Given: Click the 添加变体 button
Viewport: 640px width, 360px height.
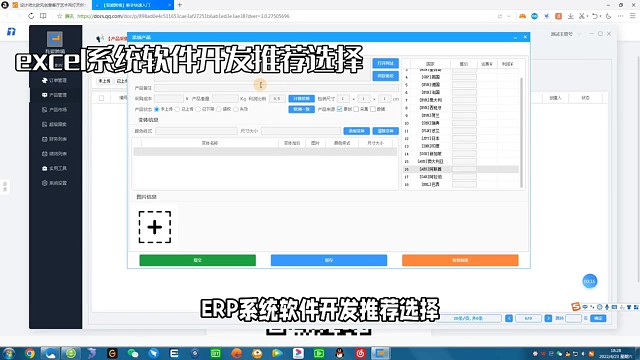Looking at the screenshot, I should (x=357, y=131).
